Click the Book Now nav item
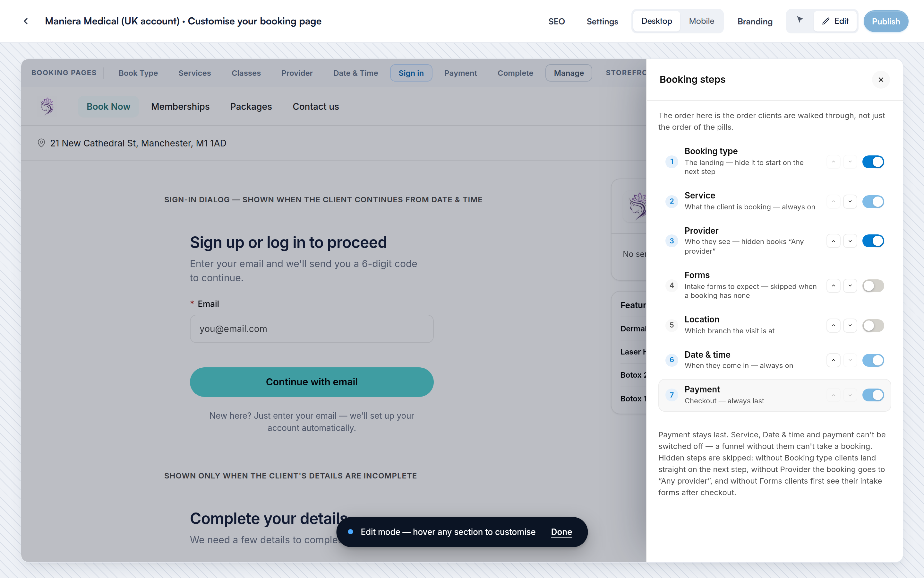 point(108,107)
